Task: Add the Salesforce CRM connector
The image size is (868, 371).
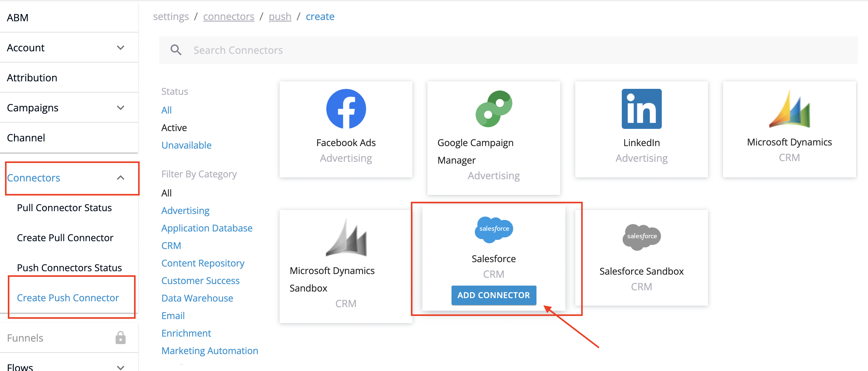Action: tap(493, 295)
